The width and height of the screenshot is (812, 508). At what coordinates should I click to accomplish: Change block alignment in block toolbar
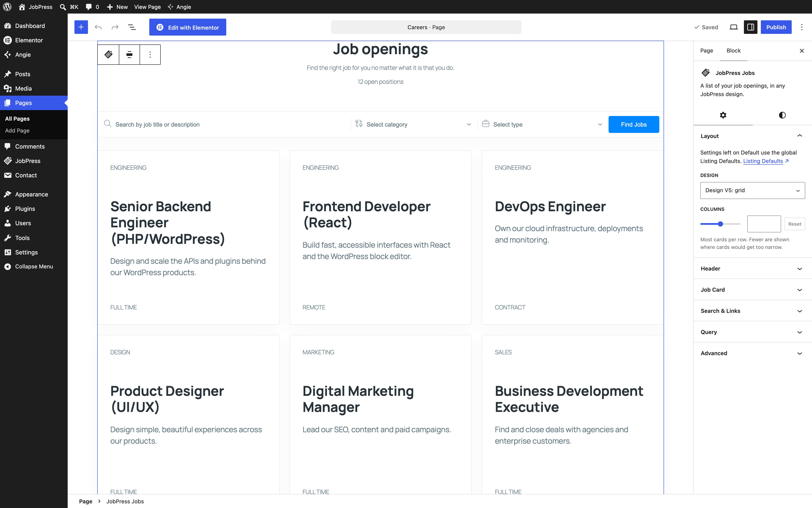[x=129, y=54]
